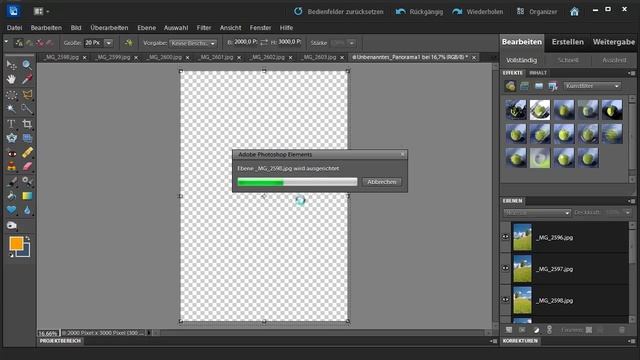Open the Kunstfilter effects dropdown
640x360 pixels.
592,86
